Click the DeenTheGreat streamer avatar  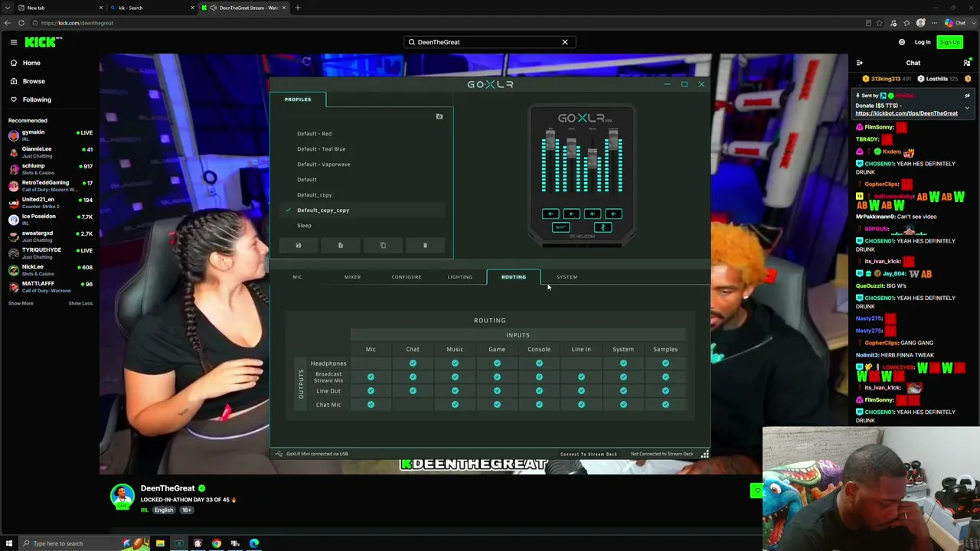click(x=122, y=497)
